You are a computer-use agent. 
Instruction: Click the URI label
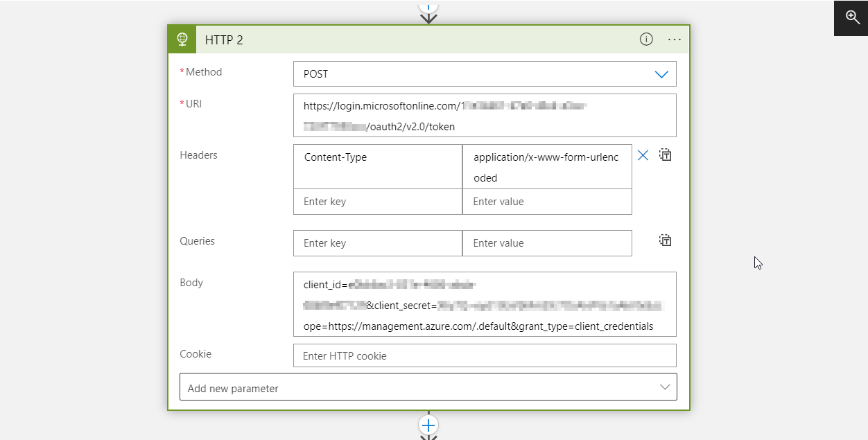pyautogui.click(x=193, y=104)
